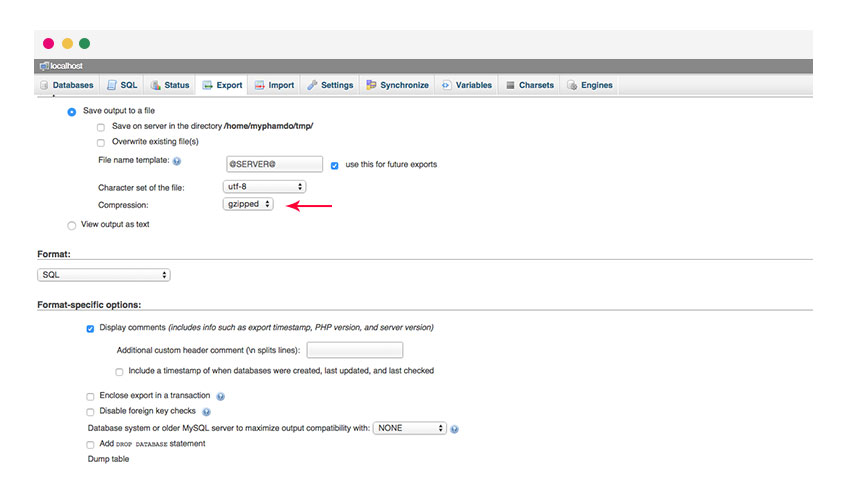Click the localhost server icon in breadcrumb
This screenshot has width=850, height=500.
[44, 66]
